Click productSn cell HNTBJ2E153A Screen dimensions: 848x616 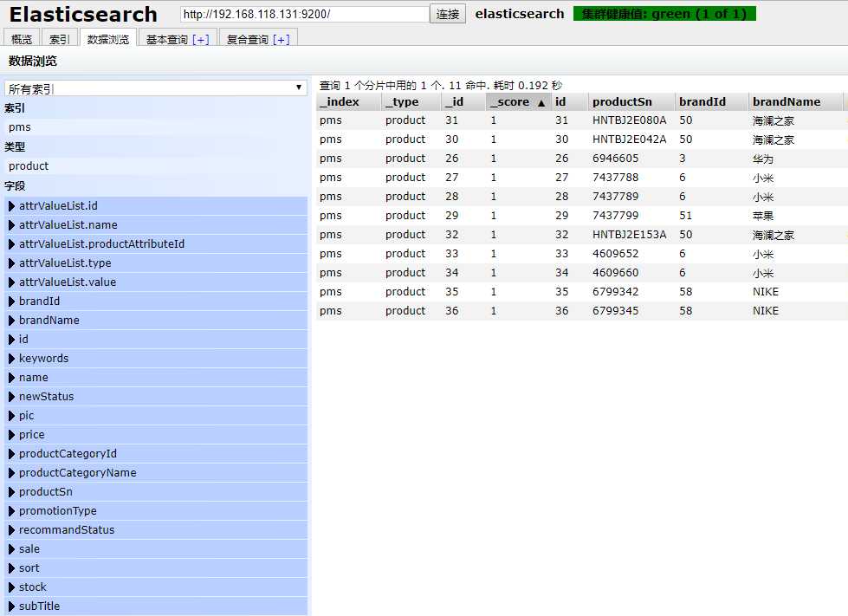coord(630,234)
